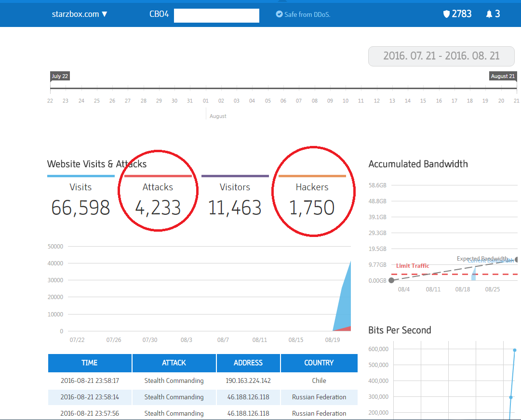Screen dimensions: 521x420
Task: Sort by the ATTACK column header
Action: (174, 363)
